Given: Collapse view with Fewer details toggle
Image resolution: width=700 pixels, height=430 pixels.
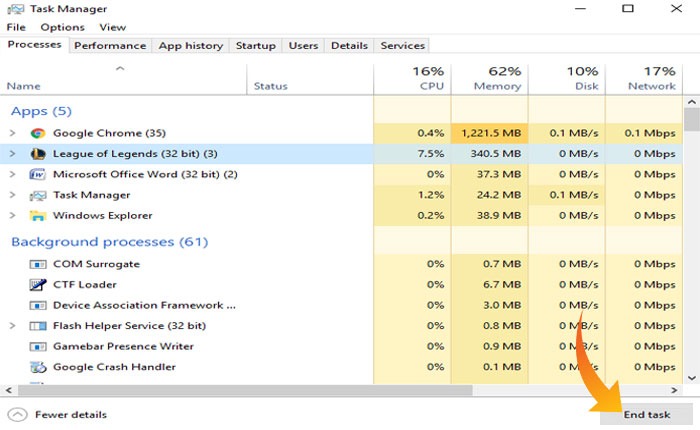Looking at the screenshot, I should tap(58, 414).
